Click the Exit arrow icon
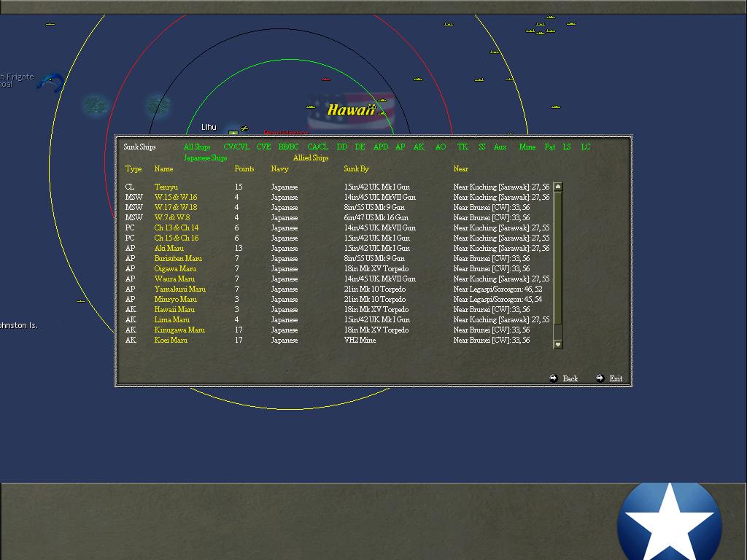 [x=600, y=378]
